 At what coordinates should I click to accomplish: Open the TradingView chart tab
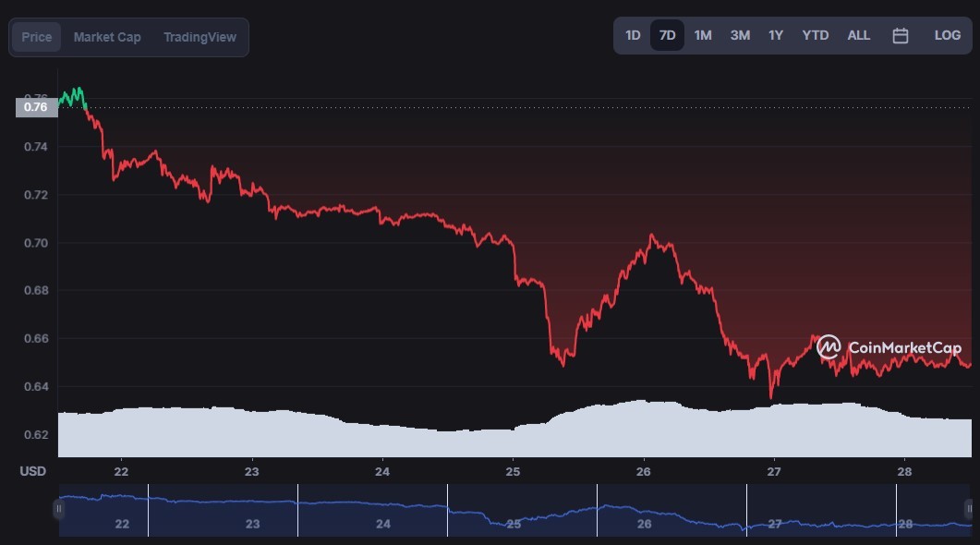(200, 37)
